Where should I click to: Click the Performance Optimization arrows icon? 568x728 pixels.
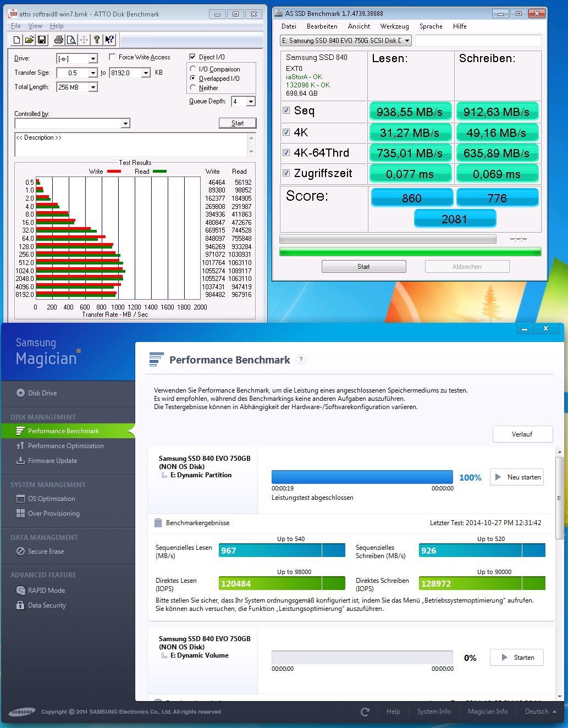coord(20,446)
